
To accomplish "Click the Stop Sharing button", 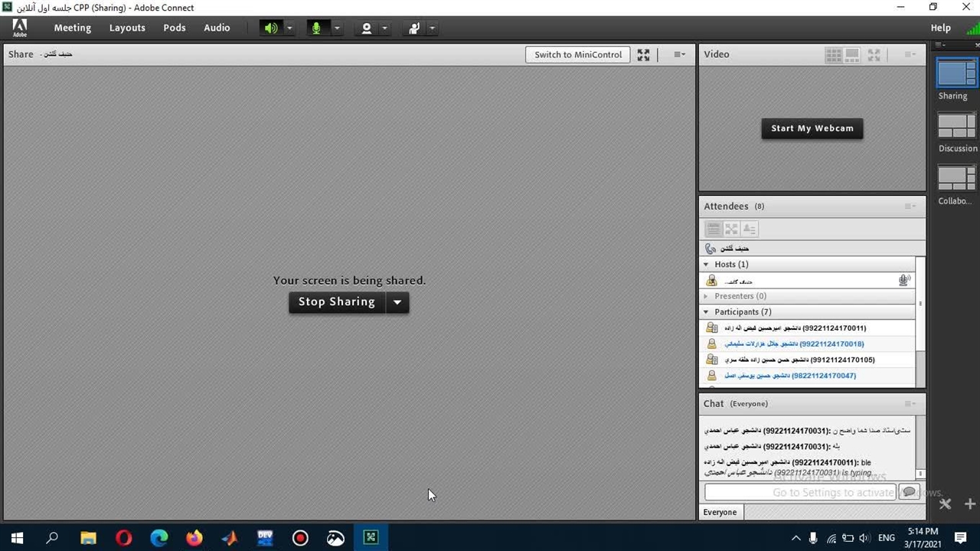I will tap(337, 302).
